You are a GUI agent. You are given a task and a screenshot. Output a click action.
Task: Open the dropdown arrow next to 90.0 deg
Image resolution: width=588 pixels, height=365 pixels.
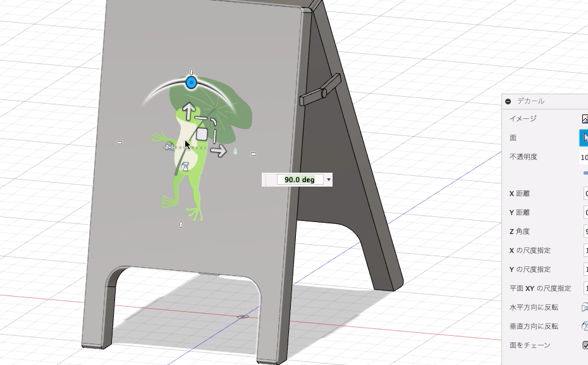pyautogui.click(x=329, y=180)
